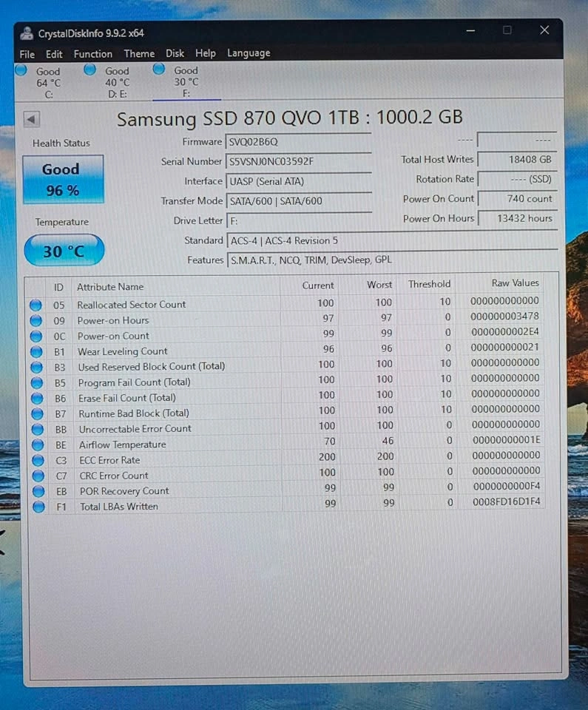Viewport: 588px width, 710px height.
Task: Click the 30 °C temperature button
Action: tap(64, 251)
